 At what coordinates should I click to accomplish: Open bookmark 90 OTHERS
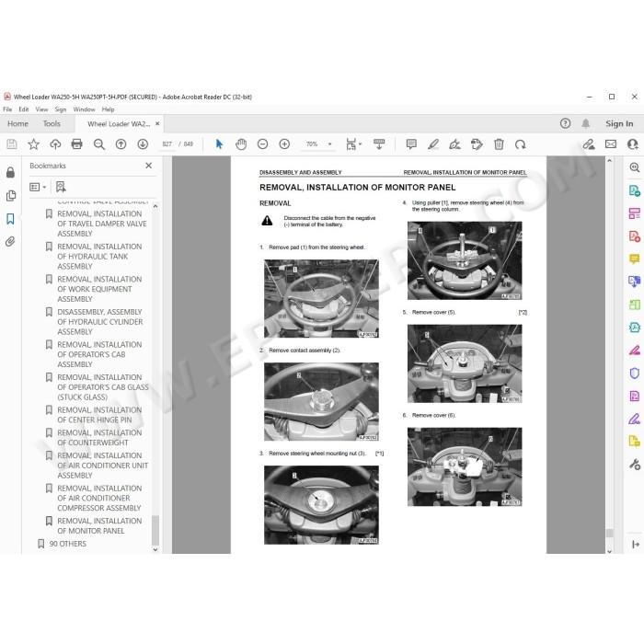pos(68,544)
